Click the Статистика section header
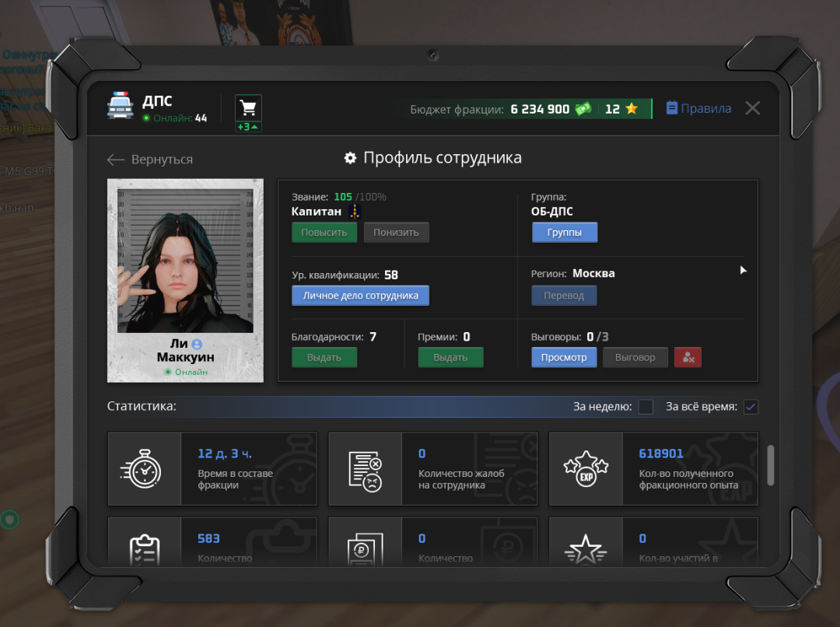Screen dimensions: 840x627 point(142,406)
